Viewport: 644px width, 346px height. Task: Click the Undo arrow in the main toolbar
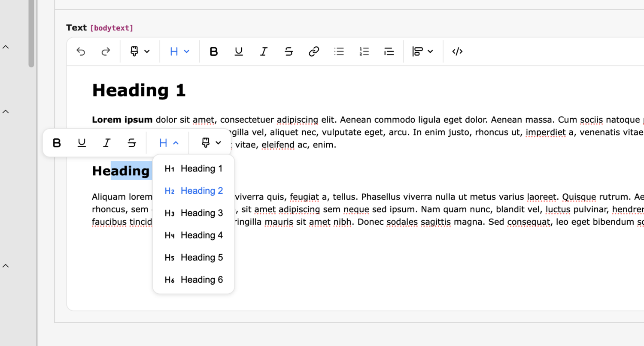[81, 51]
